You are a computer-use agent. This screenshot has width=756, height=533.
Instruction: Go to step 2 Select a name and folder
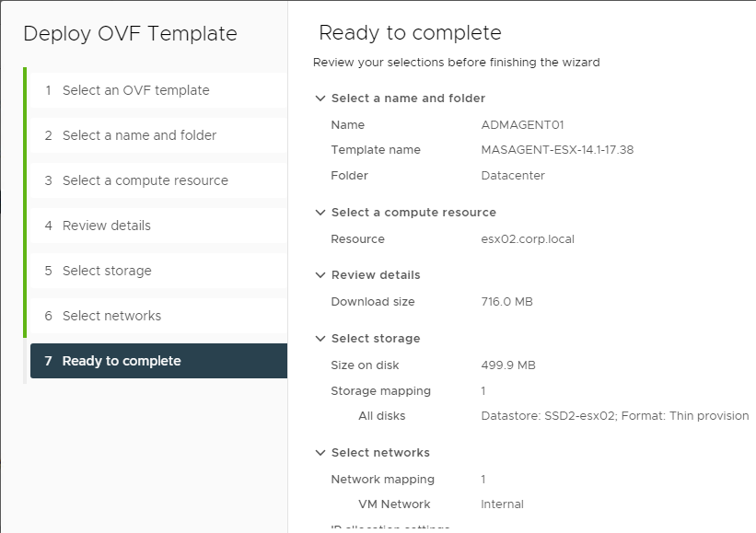158,135
